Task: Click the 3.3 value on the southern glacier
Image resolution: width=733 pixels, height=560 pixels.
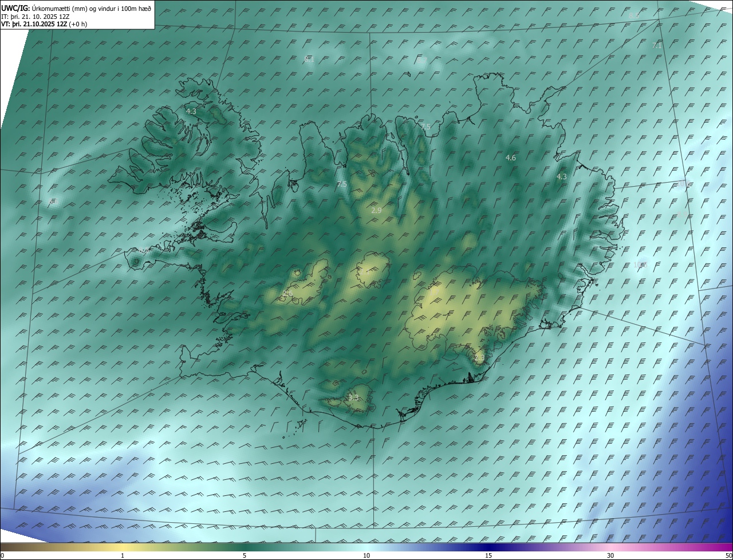Action: [353, 397]
